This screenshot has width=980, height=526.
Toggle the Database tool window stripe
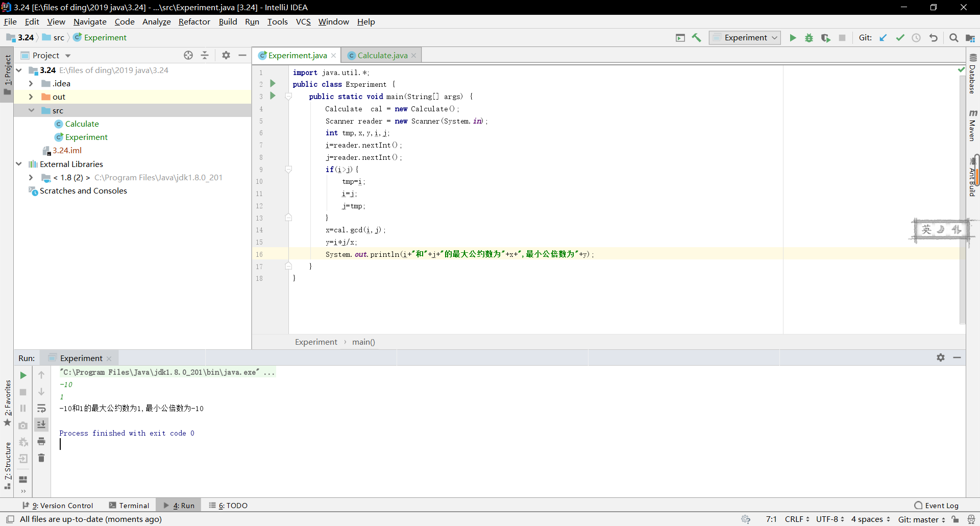[x=973, y=74]
